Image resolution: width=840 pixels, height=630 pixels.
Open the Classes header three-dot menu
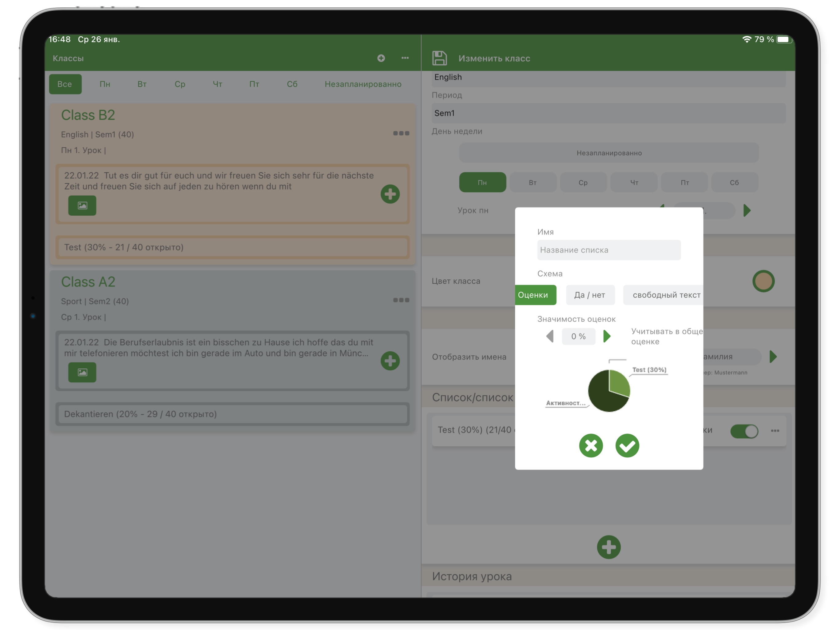pos(405,58)
